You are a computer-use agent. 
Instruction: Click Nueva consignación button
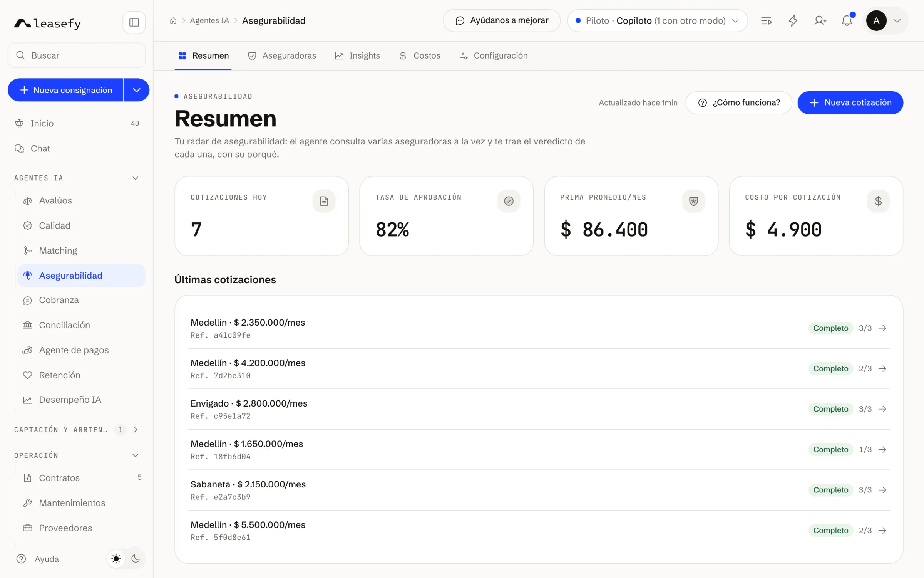point(66,90)
